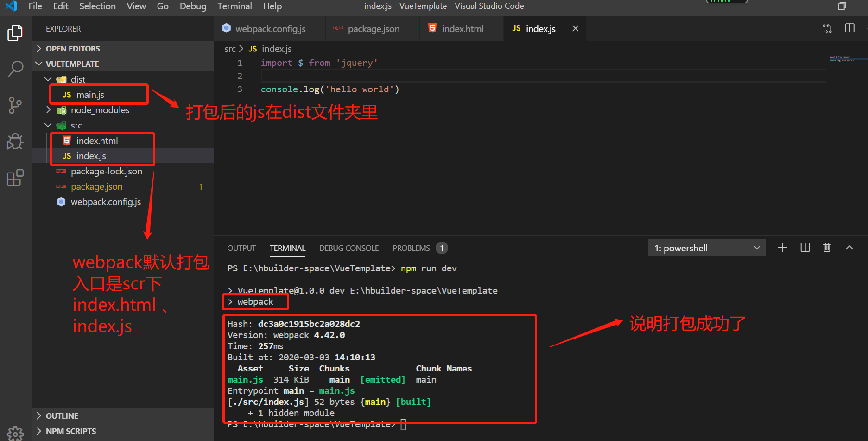Collapse the src folder chevron
The width and height of the screenshot is (868, 441).
(48, 125)
